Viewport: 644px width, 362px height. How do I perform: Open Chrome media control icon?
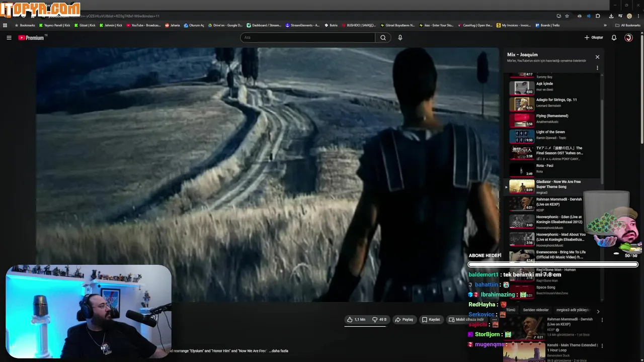coord(620,16)
